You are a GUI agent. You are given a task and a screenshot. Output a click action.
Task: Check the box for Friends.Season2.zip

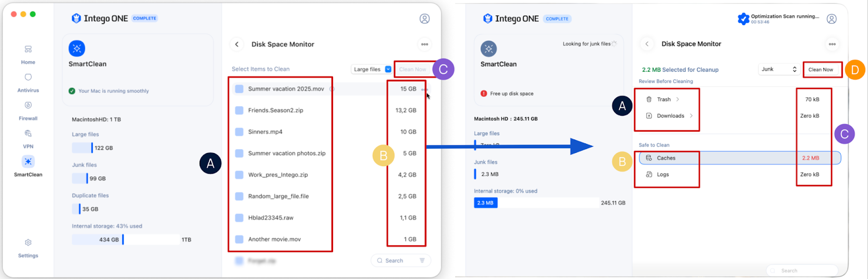tap(239, 110)
